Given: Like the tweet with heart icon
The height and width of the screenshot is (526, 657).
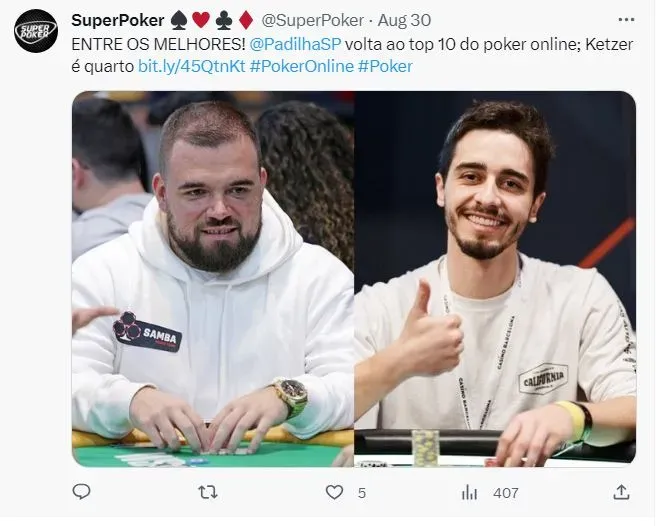Looking at the screenshot, I should [x=334, y=492].
